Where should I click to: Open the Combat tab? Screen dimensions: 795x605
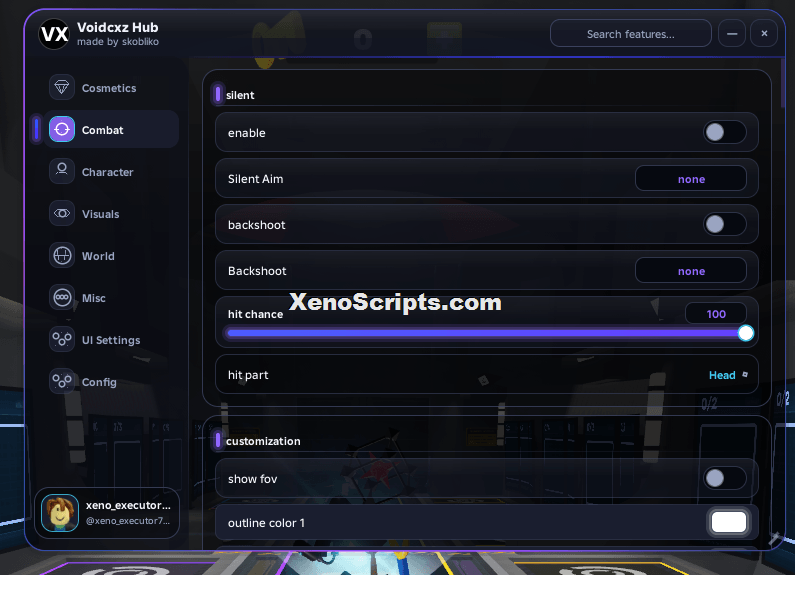click(x=111, y=129)
